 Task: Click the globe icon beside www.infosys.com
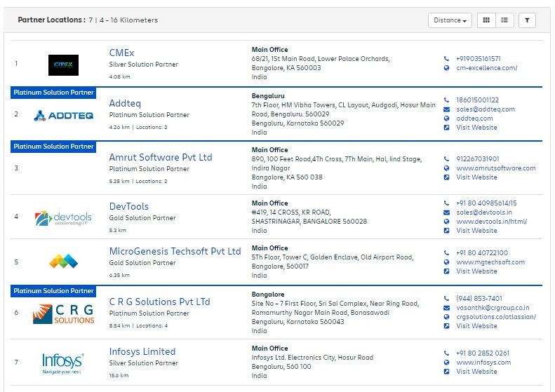pos(446,363)
